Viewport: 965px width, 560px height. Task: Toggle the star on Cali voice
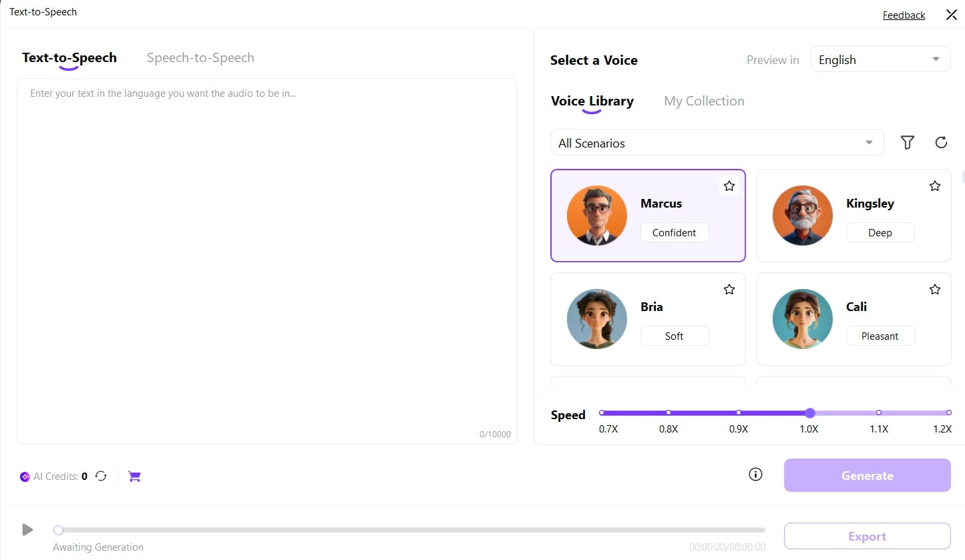pos(935,290)
